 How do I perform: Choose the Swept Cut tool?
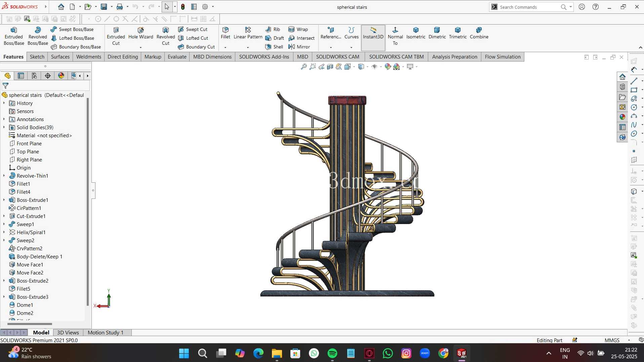[193, 29]
